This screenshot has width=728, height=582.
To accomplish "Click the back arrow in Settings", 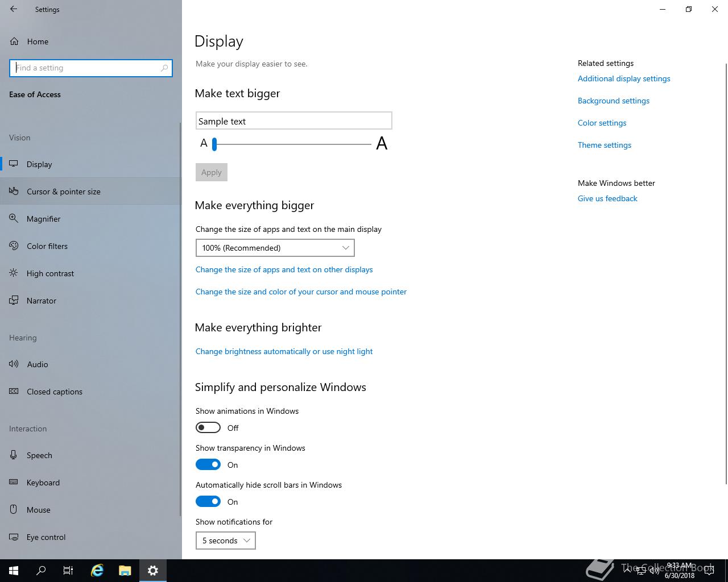I will coord(14,9).
